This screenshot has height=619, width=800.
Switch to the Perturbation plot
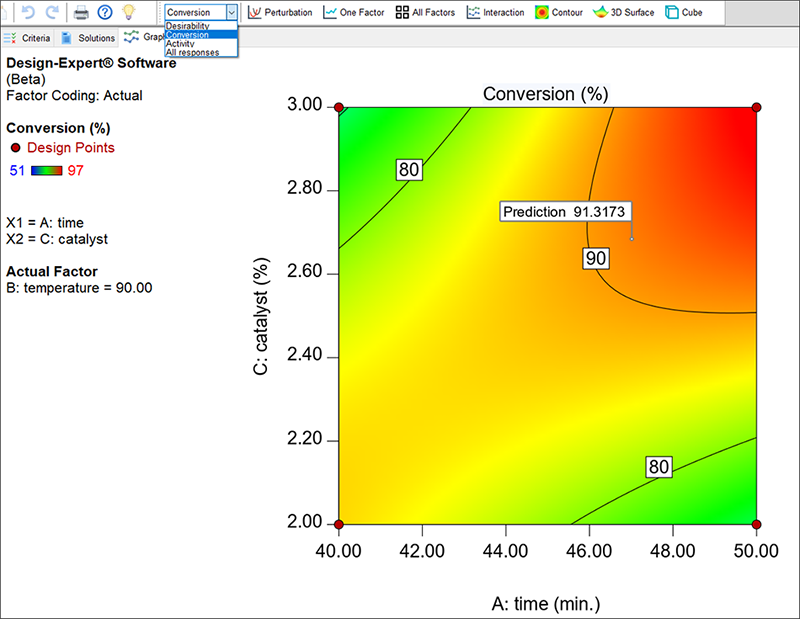(x=280, y=13)
